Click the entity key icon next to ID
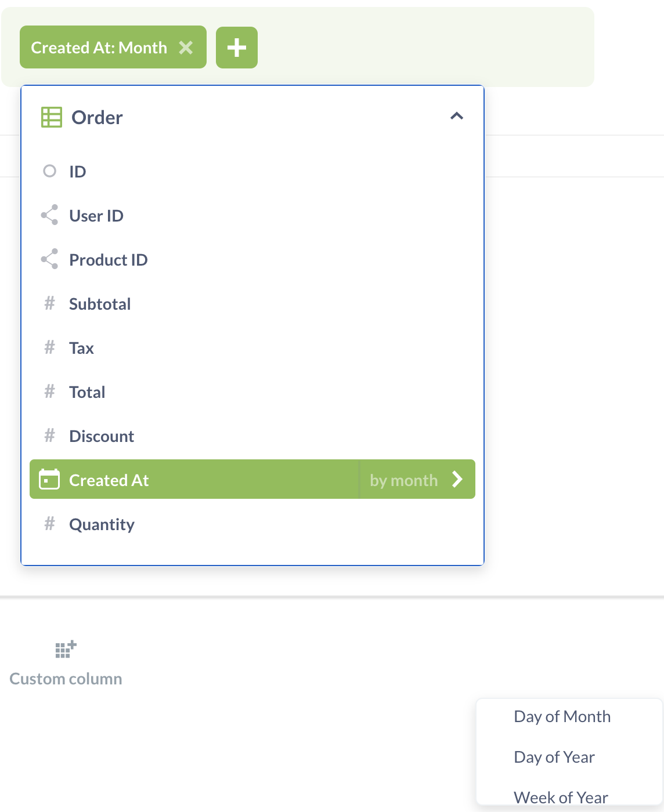Screen dimensions: 664x812 pyautogui.click(x=50, y=171)
